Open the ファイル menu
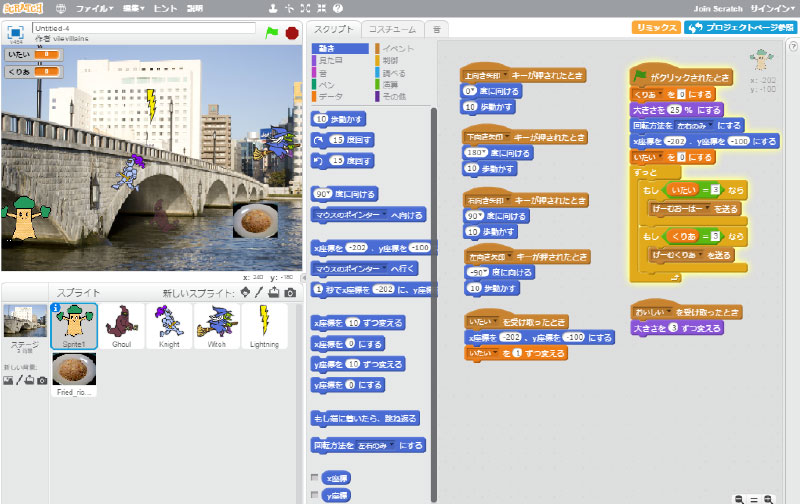This screenshot has height=504, width=800. pyautogui.click(x=94, y=8)
